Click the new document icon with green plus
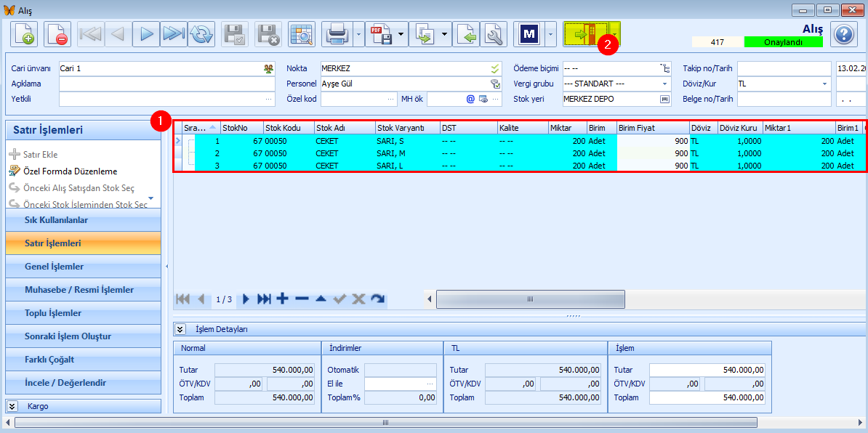The height and width of the screenshot is (433, 868). click(x=24, y=34)
